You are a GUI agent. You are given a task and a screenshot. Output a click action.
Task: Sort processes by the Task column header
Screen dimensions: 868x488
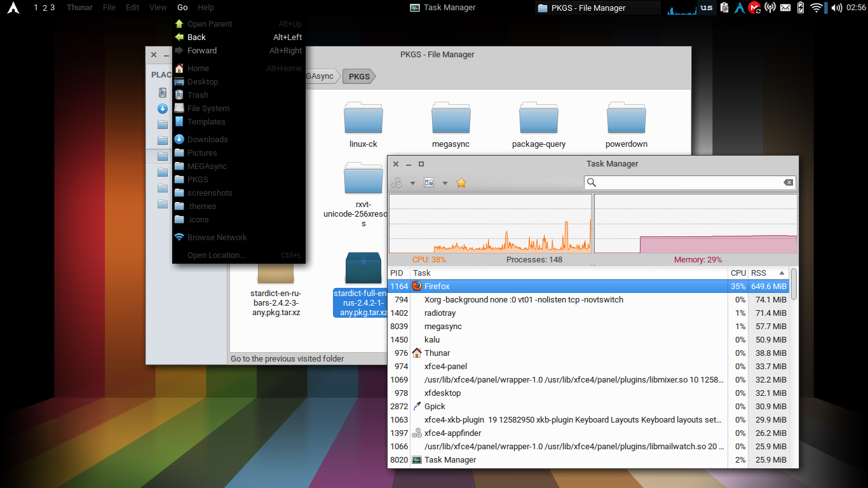click(x=569, y=273)
